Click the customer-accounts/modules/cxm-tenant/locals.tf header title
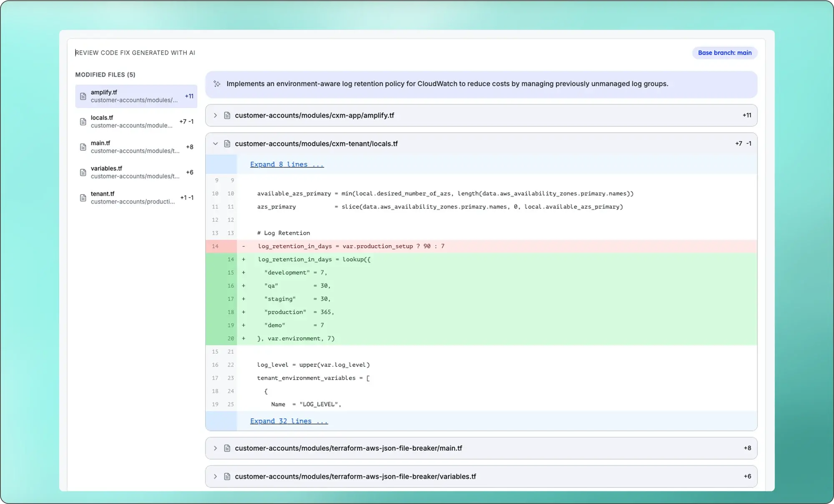Screen dimensions: 834x504 316,144
